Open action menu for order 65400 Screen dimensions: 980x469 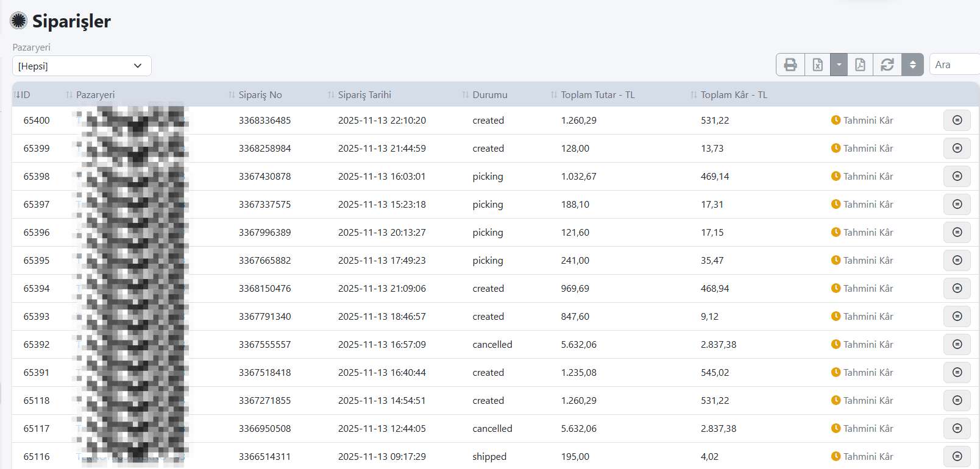point(957,121)
